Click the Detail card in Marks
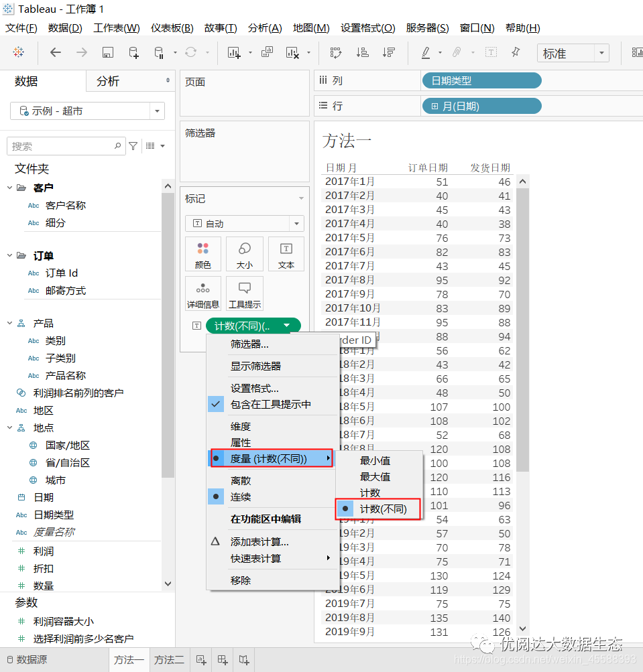 point(203,293)
